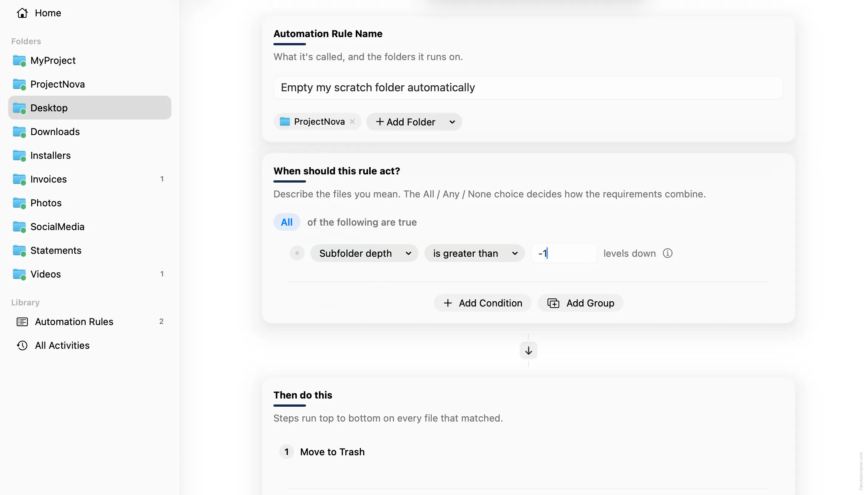Screen dimensions: 868x495
Task: Open Automation Rules in Library
Action: pos(90,322)
